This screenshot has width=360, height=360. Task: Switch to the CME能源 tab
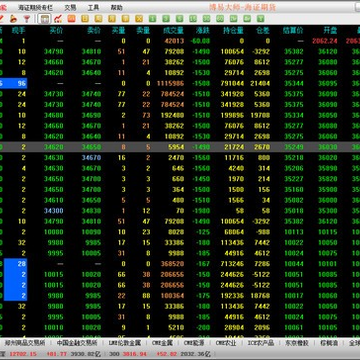194,343
